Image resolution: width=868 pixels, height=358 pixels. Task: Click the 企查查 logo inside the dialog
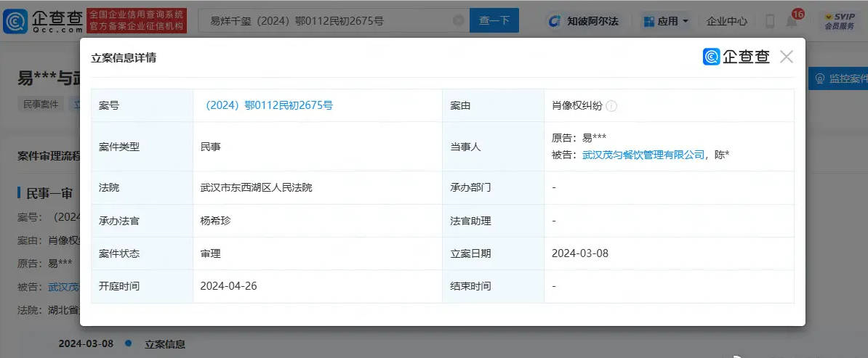tap(736, 57)
